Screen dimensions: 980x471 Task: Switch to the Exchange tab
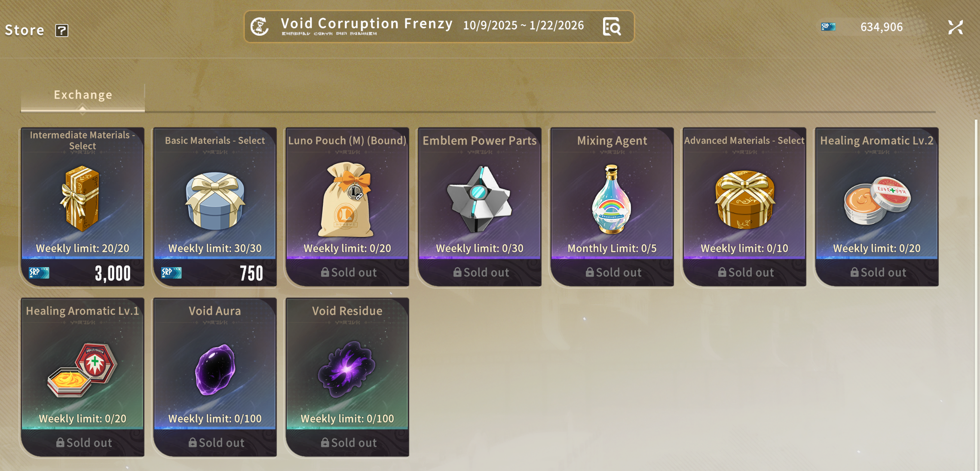(x=83, y=95)
